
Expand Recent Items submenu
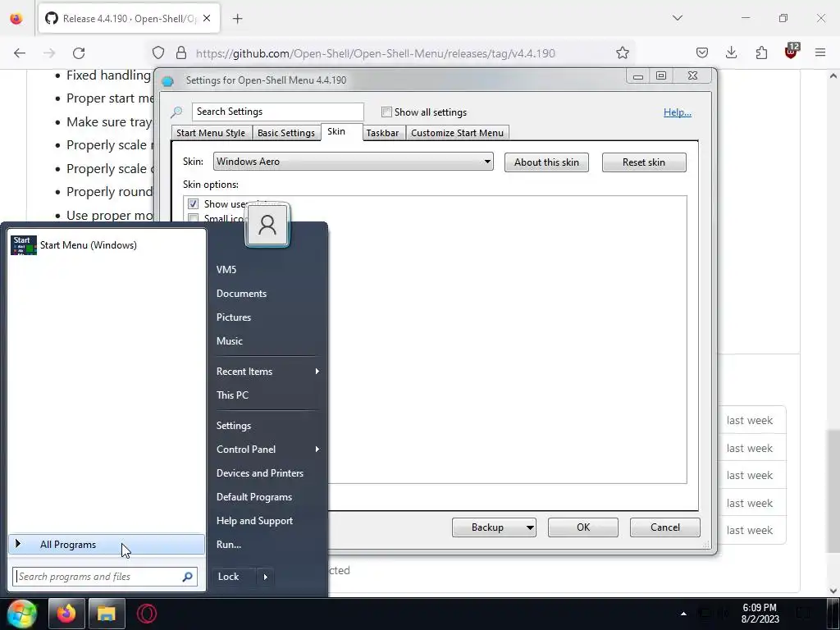(267, 372)
